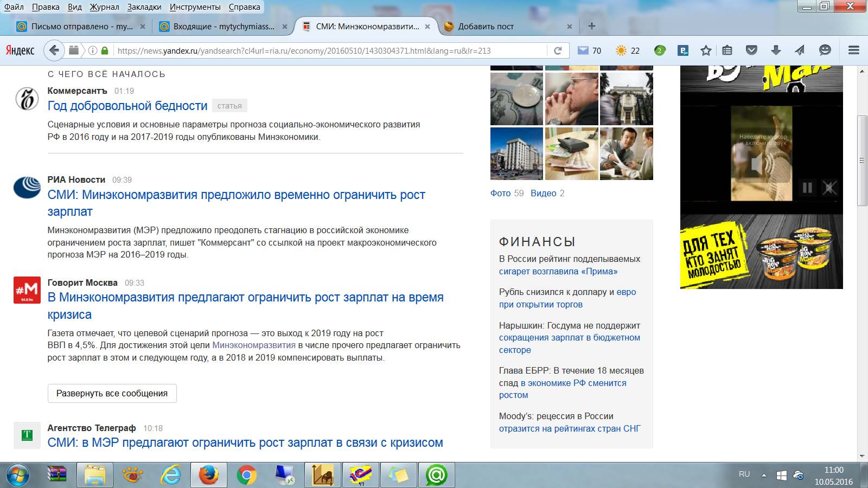
Task: Open Yandex mail counter showing 70
Action: tap(590, 50)
